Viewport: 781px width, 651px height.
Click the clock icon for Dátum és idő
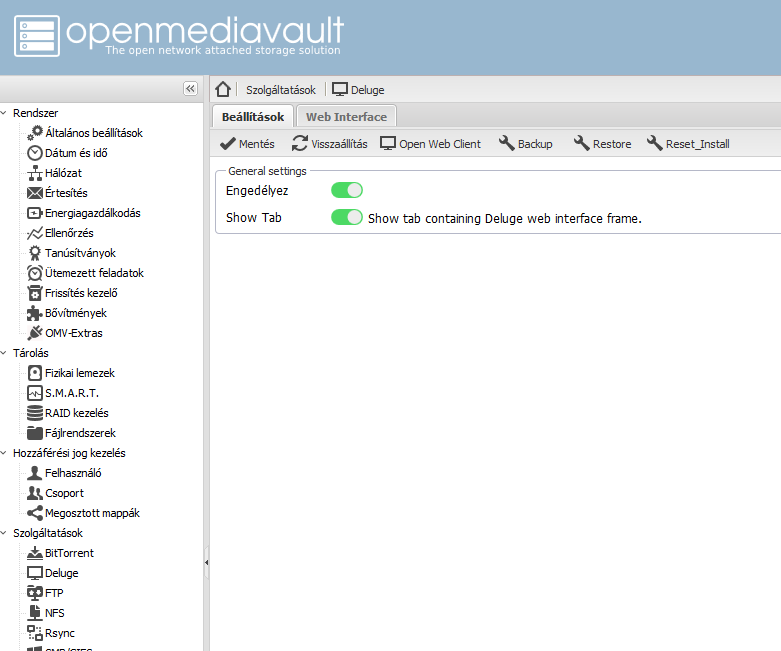tap(35, 153)
